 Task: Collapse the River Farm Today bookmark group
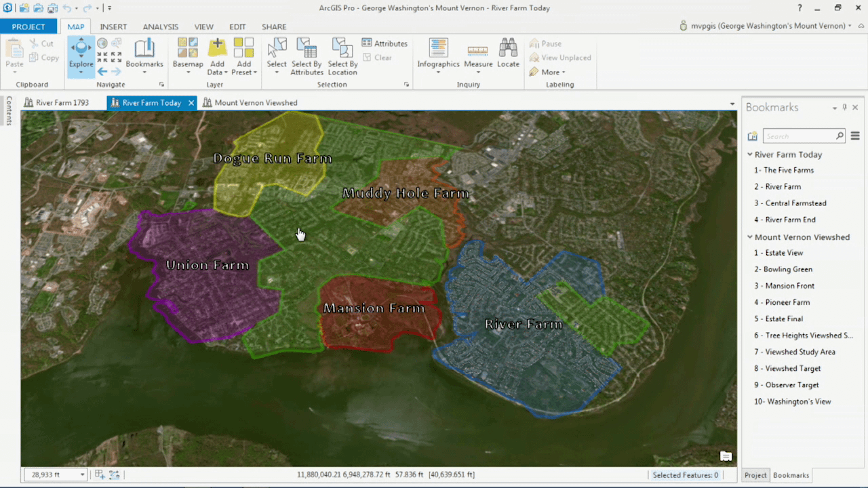tap(750, 155)
